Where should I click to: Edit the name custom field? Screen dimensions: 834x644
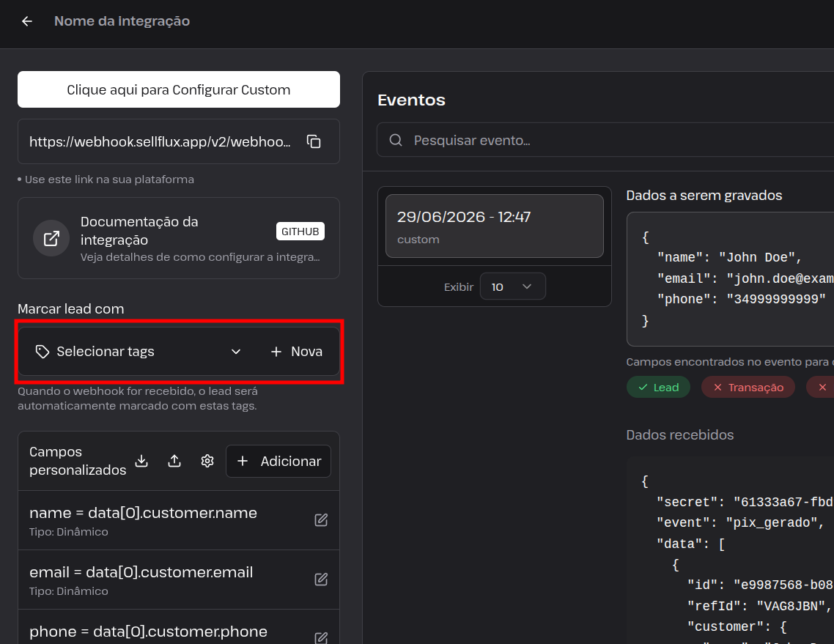pyautogui.click(x=321, y=520)
